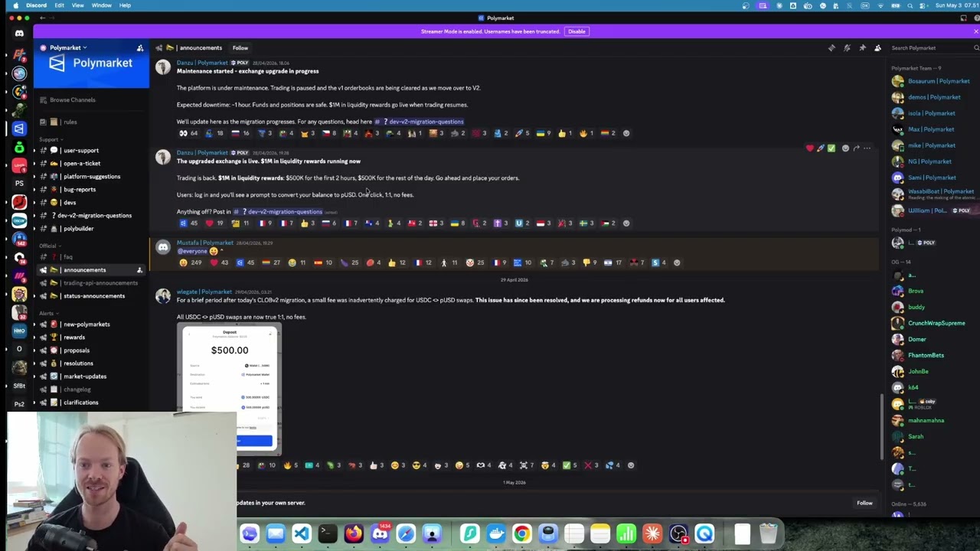980x551 pixels.
Task: Open More options on hovered message
Action: coord(867,148)
